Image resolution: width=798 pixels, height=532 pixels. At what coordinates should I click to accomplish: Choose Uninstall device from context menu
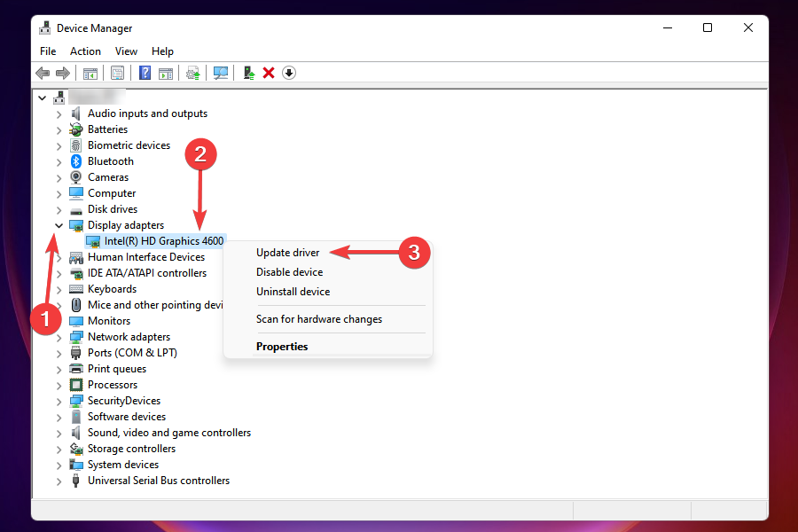pyautogui.click(x=293, y=292)
